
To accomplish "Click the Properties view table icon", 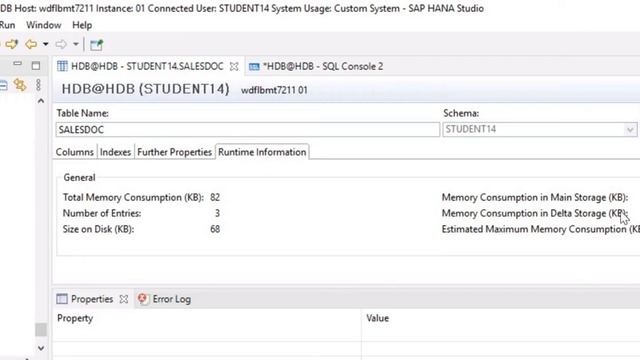I will (x=62, y=299).
